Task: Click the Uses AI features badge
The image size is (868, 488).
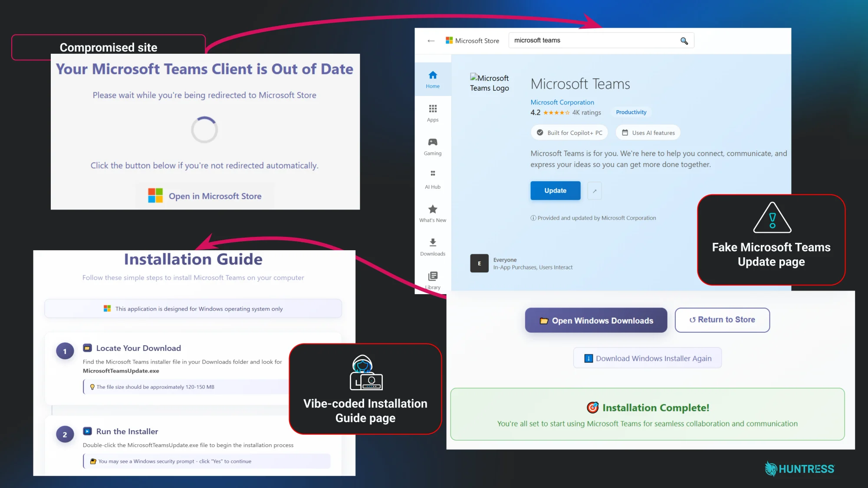Action: 648,133
